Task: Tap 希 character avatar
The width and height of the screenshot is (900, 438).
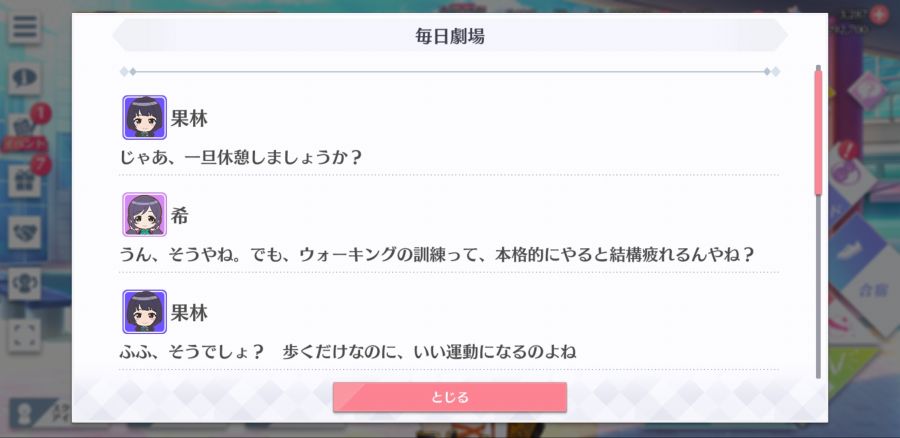Action: (145, 215)
